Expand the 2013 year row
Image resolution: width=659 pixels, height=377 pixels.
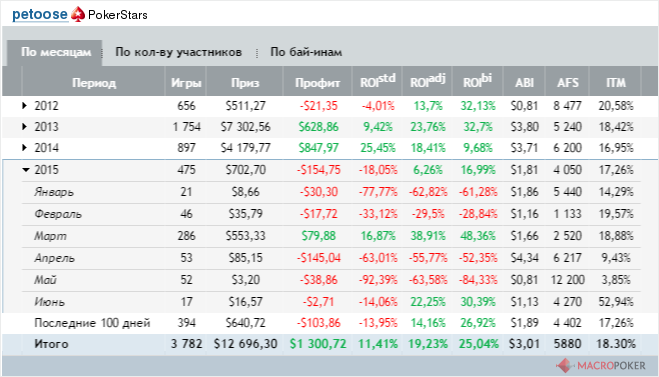[x=25, y=127]
